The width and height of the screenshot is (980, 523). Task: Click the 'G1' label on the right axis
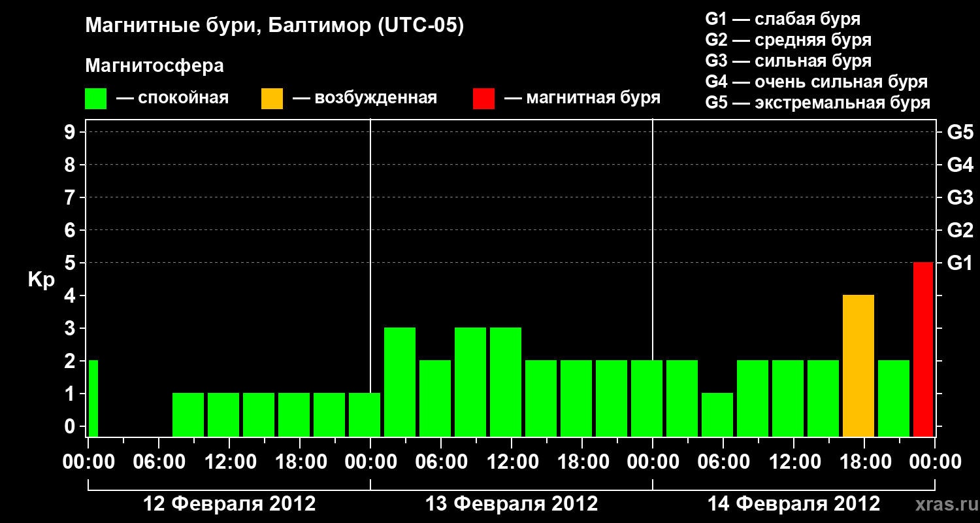(x=960, y=263)
